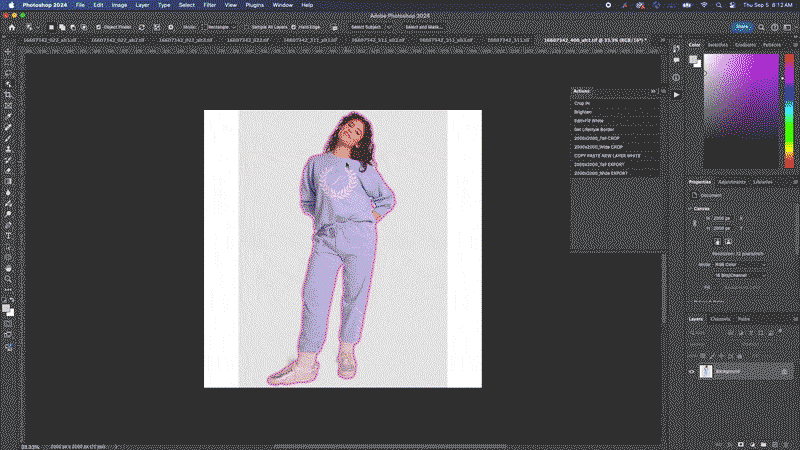Select the Type tool
Viewport: 800px width, 450px height.
[8, 236]
